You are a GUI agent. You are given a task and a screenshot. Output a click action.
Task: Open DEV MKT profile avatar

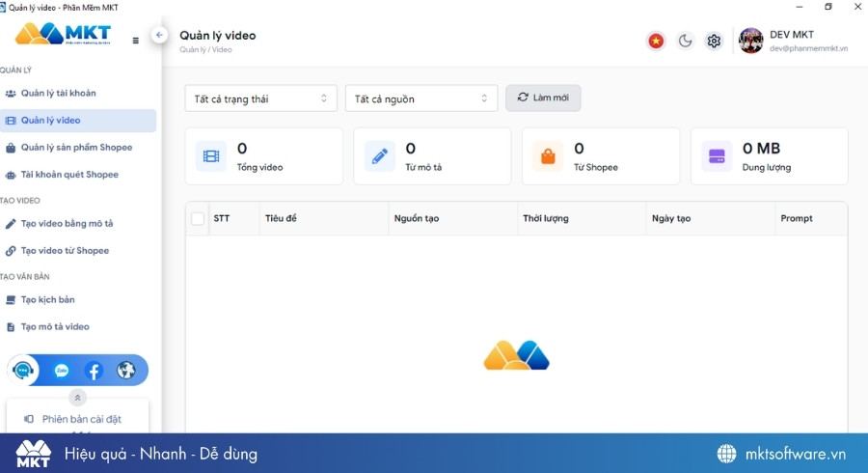click(x=751, y=41)
